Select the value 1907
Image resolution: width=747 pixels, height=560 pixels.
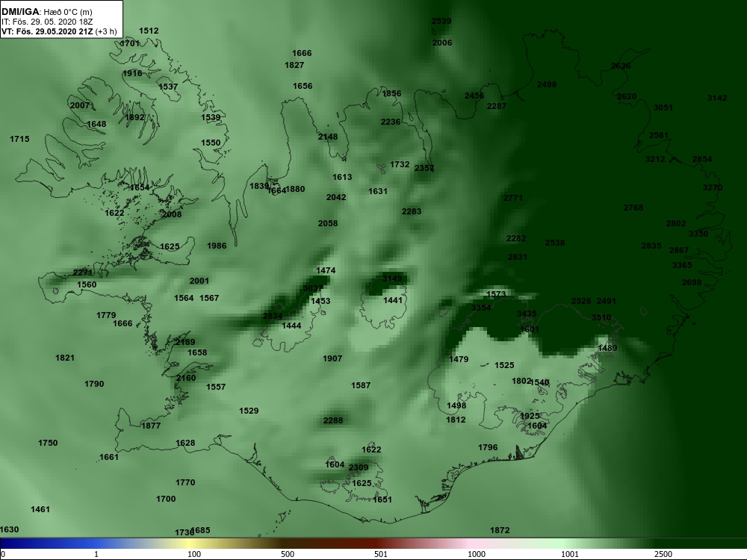(332, 358)
